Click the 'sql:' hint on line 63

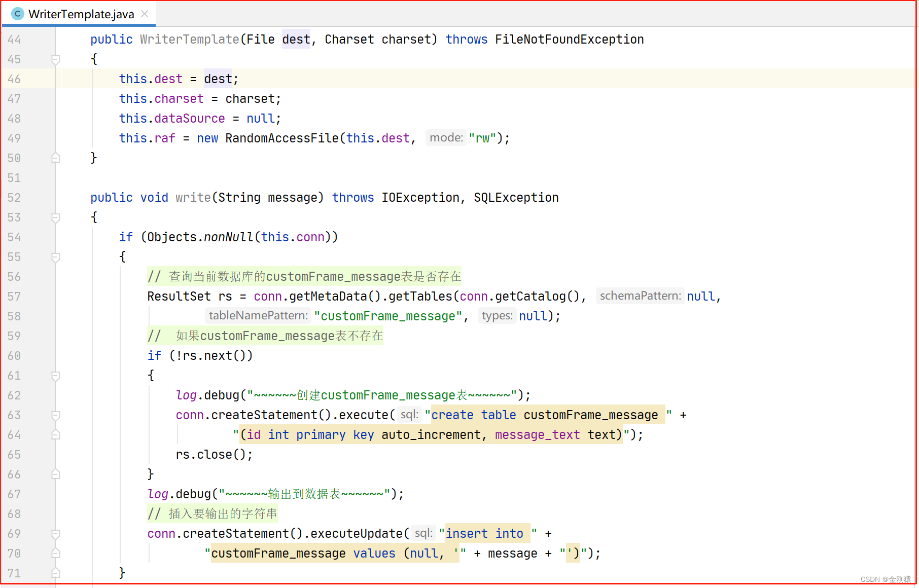409,415
